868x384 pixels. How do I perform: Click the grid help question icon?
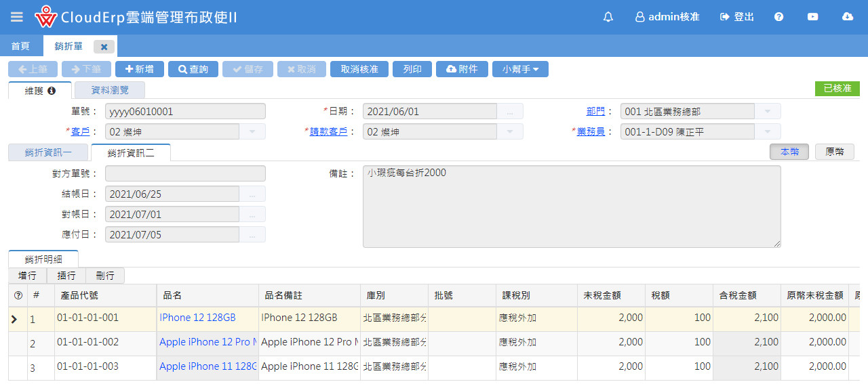[x=18, y=295]
